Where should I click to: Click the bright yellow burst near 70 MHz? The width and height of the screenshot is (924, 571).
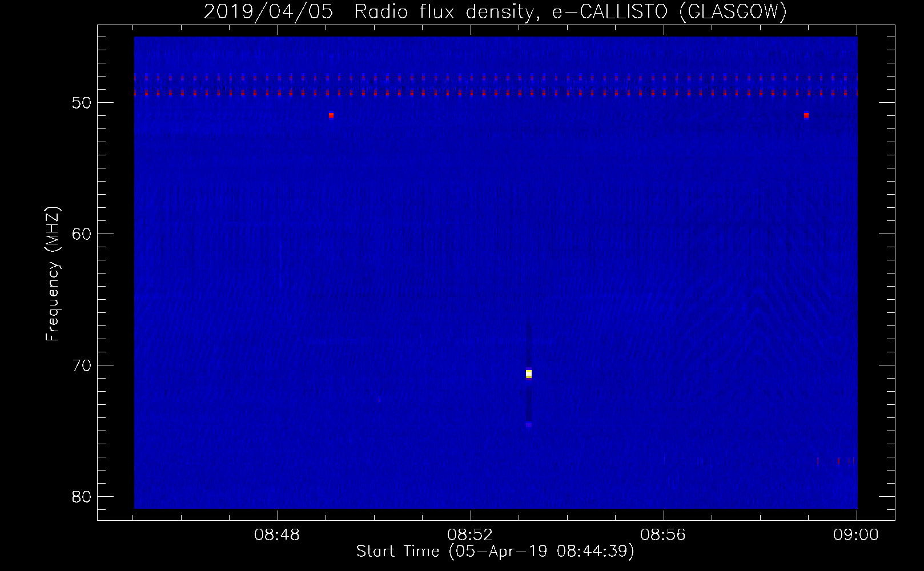(x=529, y=373)
